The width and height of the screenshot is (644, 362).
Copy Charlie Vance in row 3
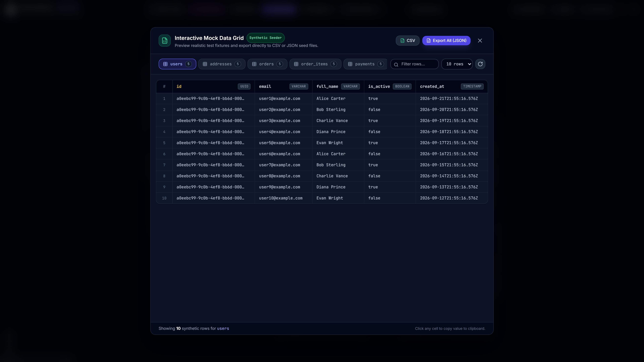pyautogui.click(x=338, y=120)
